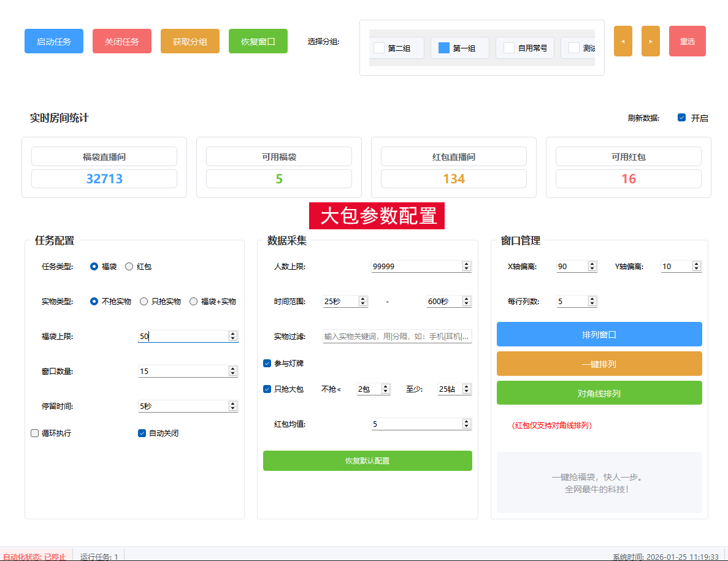The width and height of the screenshot is (728, 561).
Task: Increase 窗口数量 with up stepper arrow
Action: 233,369
